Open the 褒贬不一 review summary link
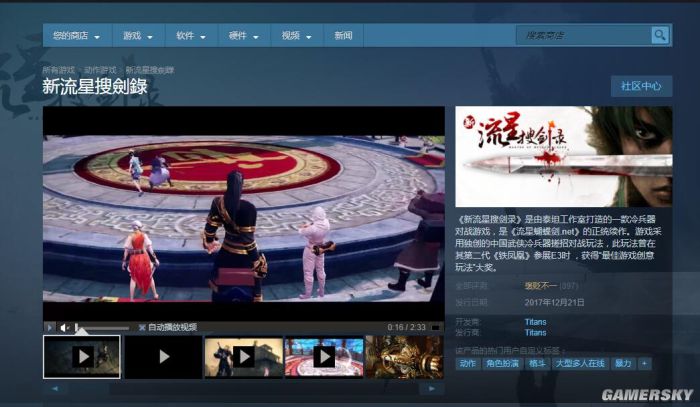Image resolution: width=700 pixels, height=407 pixels. click(541, 286)
